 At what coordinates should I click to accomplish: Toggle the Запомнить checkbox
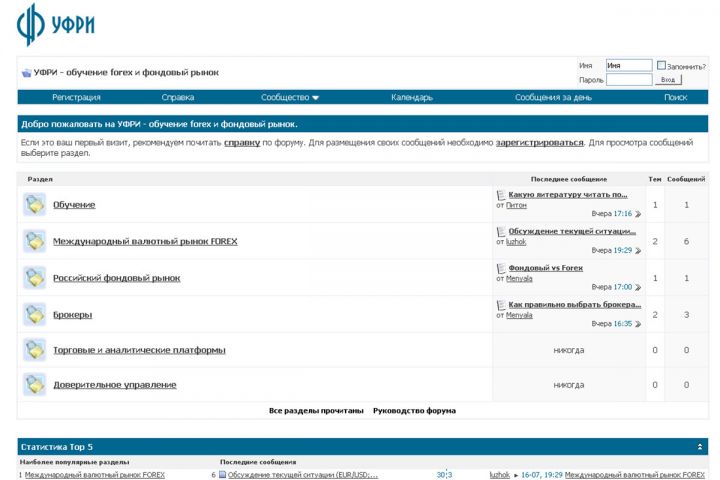pyautogui.click(x=661, y=65)
